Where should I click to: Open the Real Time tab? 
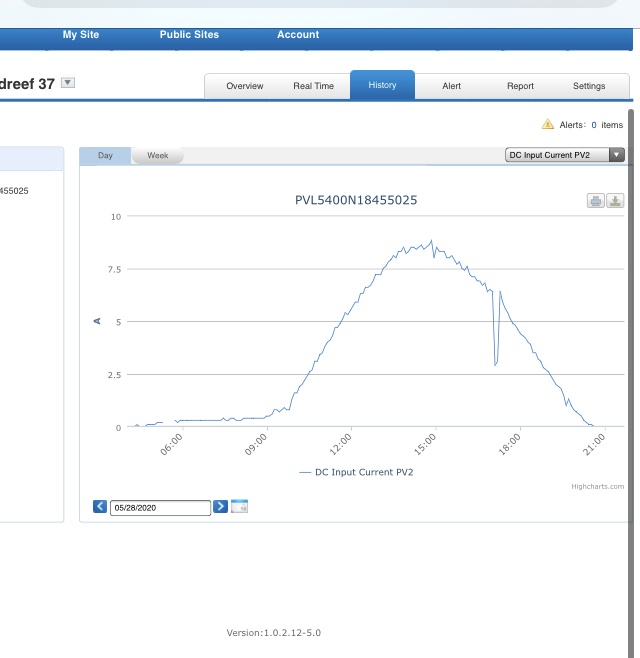(313, 86)
